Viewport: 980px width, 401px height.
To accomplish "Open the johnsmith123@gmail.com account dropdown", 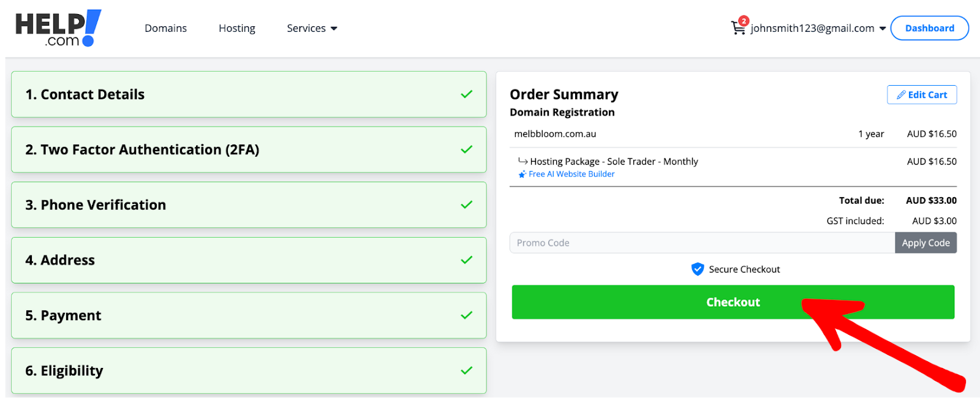I will coord(818,28).
